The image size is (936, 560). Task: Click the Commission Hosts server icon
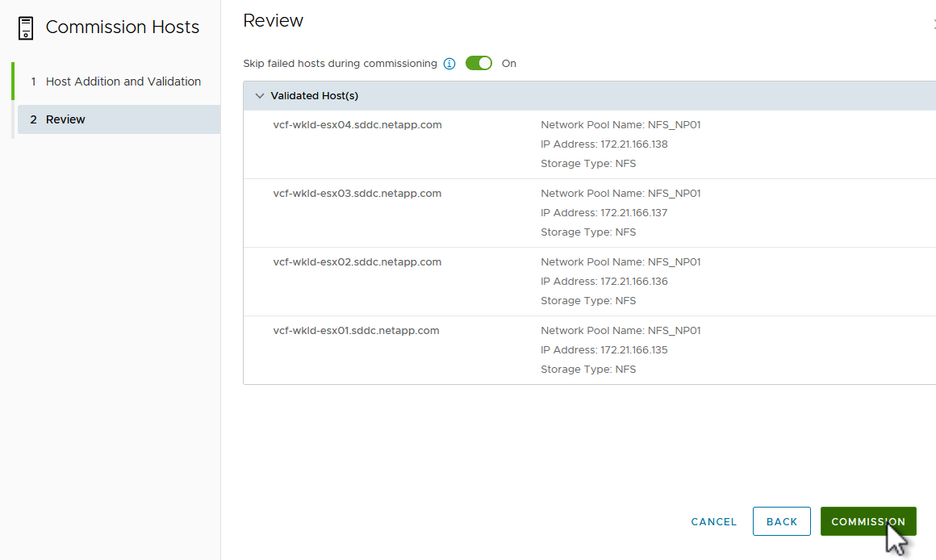26,27
